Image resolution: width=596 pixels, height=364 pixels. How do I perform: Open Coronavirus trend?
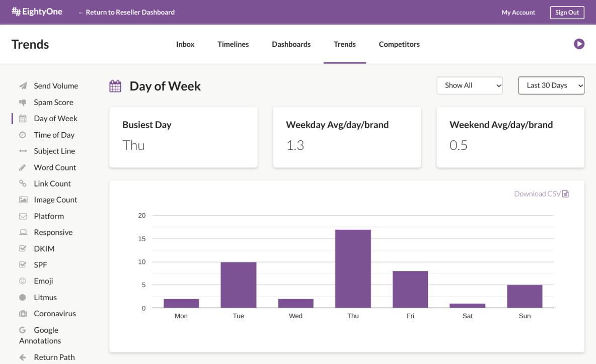pyautogui.click(x=55, y=314)
